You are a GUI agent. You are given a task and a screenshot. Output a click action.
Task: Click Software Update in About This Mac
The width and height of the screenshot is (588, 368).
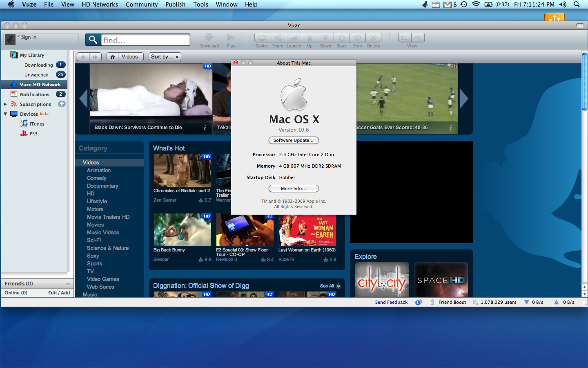294,140
